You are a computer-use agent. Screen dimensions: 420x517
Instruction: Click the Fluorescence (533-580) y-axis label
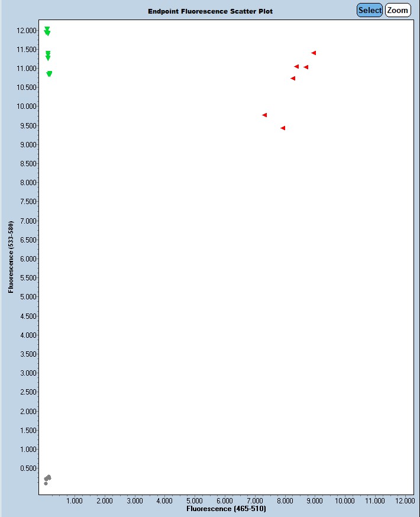point(11,257)
